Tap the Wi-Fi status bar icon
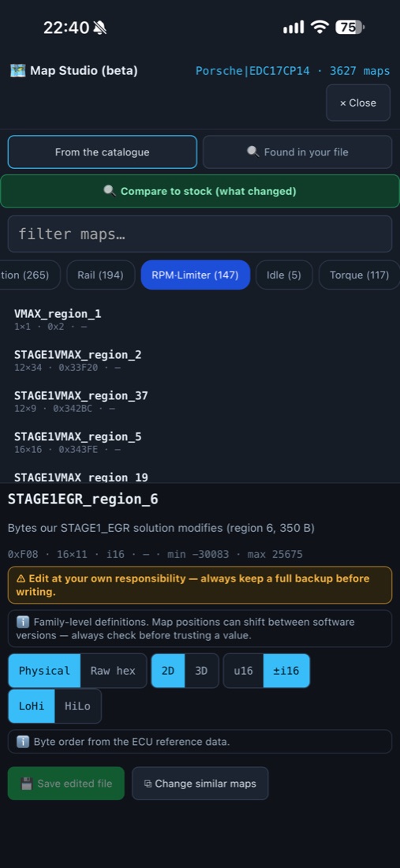400x868 pixels. [x=320, y=27]
